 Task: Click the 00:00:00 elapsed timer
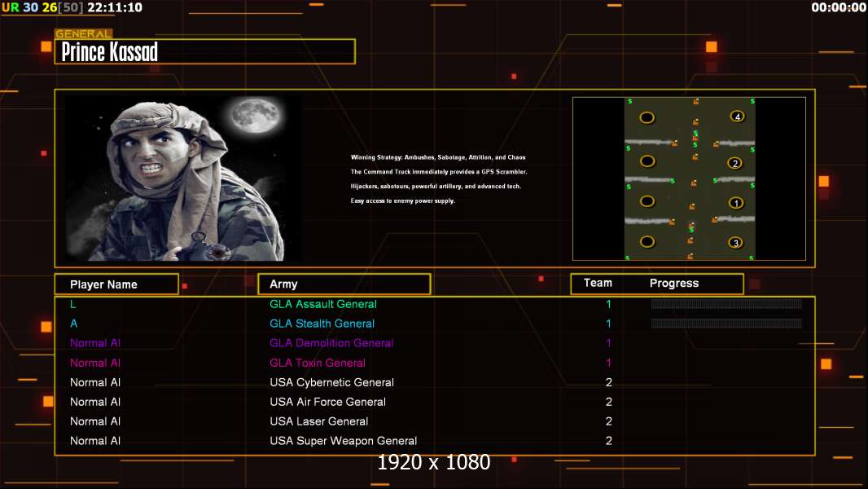tap(838, 7)
